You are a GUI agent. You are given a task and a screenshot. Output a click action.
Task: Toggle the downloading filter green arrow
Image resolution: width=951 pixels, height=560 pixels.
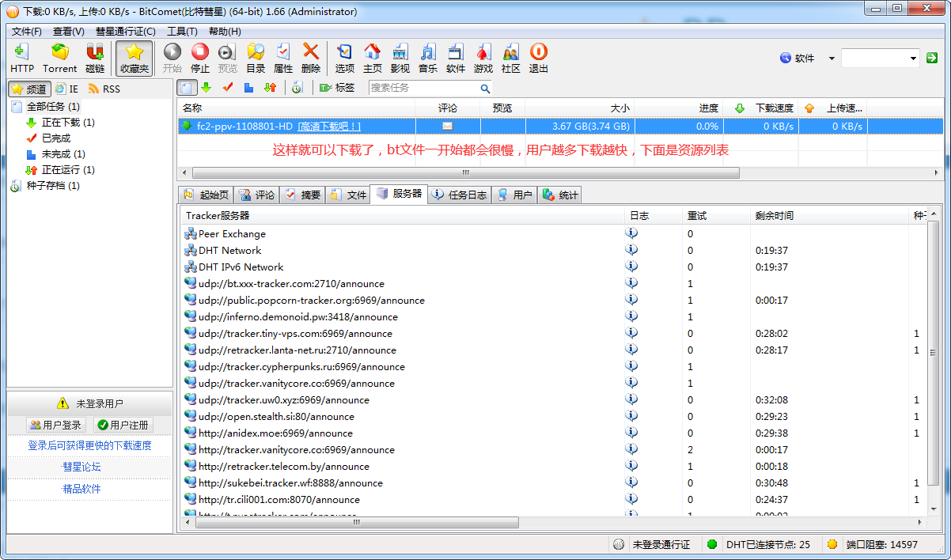click(206, 88)
